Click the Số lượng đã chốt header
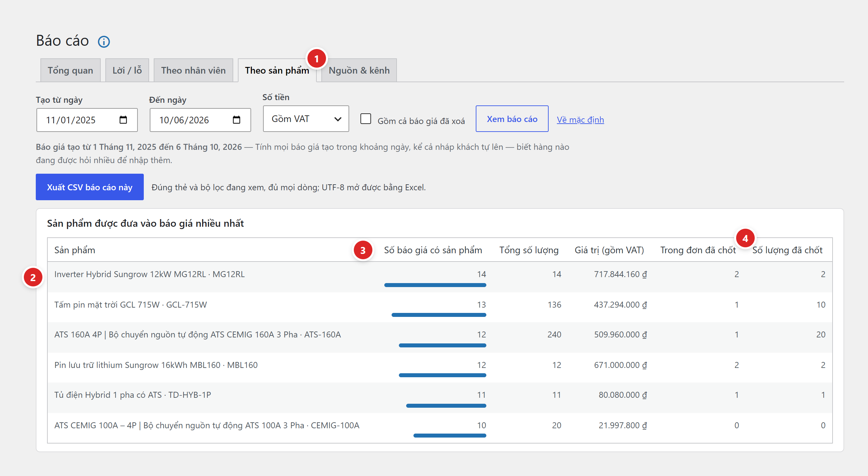868x476 pixels. coord(787,250)
